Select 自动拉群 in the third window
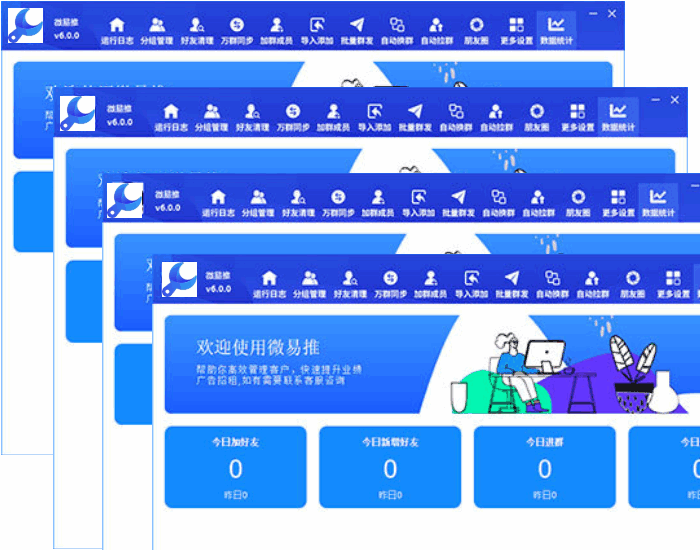Image resolution: width=700 pixels, height=550 pixels. coord(538,203)
